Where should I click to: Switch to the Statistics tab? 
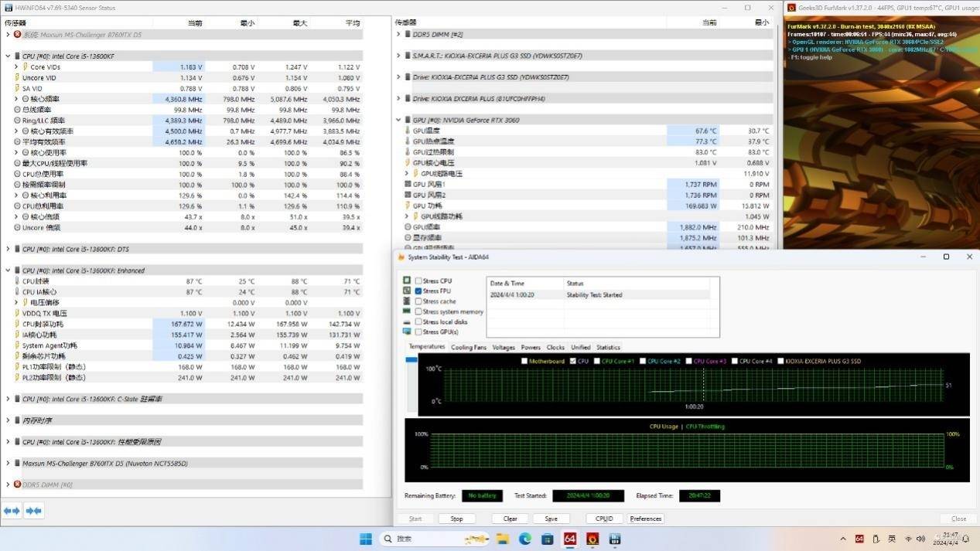point(608,347)
